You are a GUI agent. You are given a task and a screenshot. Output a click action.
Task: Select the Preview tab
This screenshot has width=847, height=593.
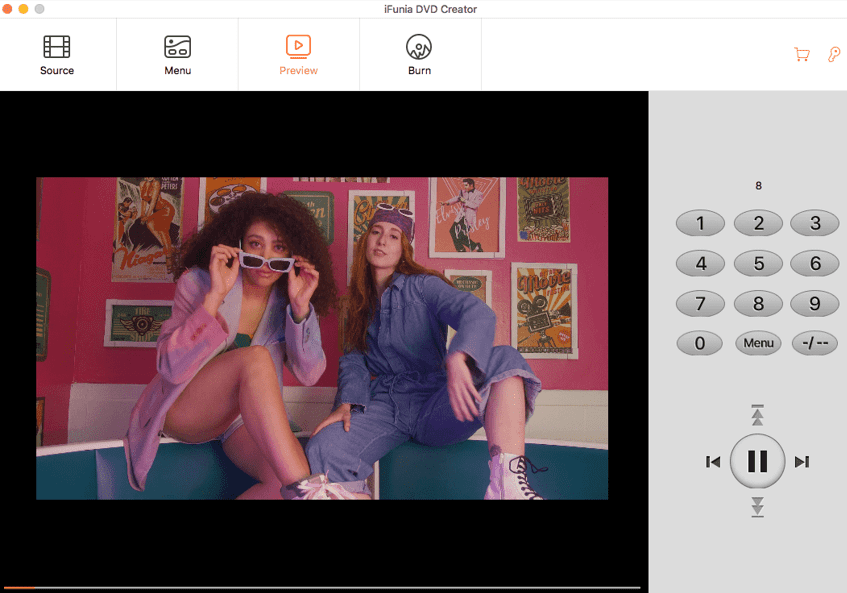point(298,55)
